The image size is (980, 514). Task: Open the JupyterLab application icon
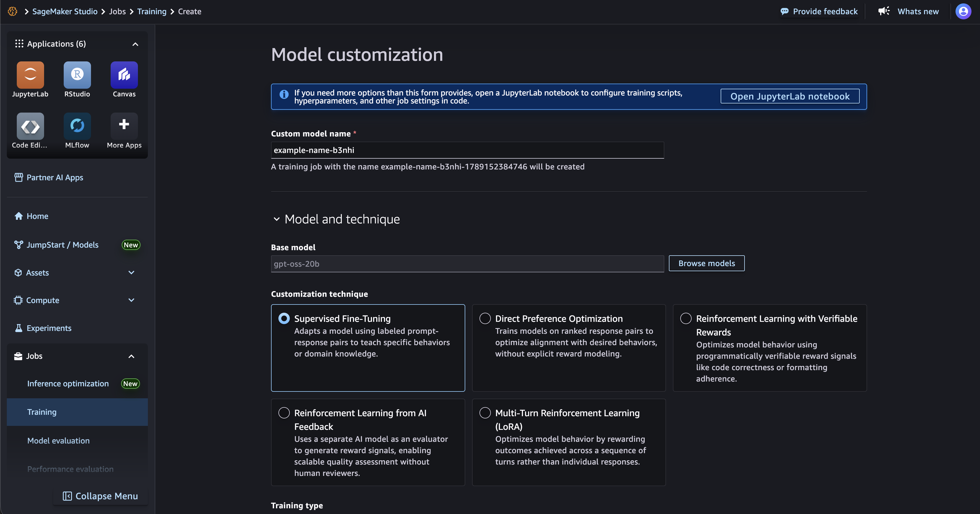(x=30, y=75)
